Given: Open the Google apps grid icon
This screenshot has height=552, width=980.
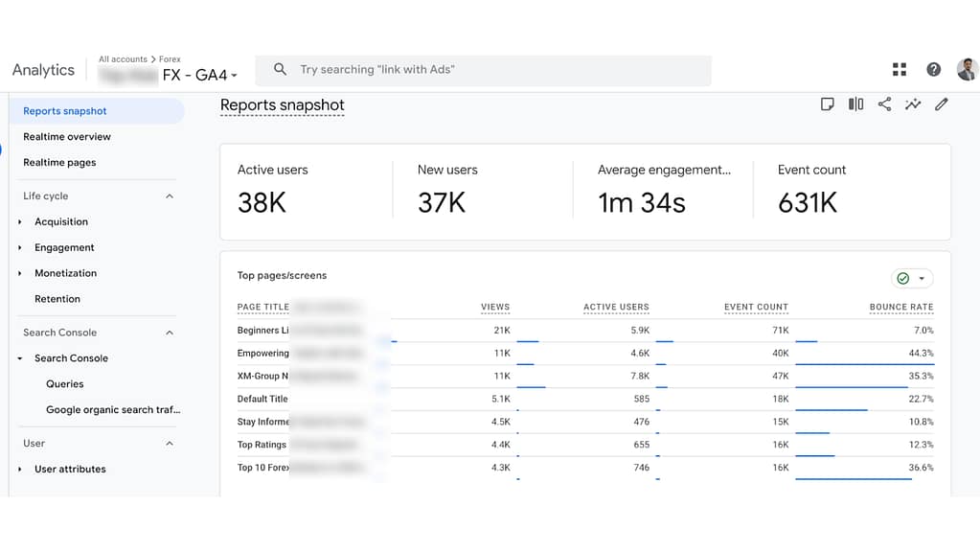Looking at the screenshot, I should tap(899, 69).
